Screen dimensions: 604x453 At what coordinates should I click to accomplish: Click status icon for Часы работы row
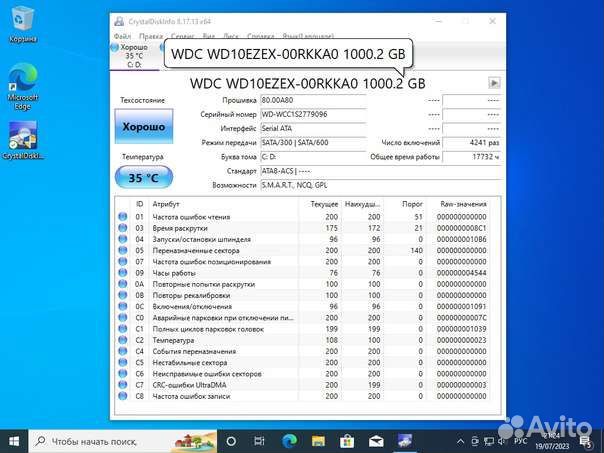pyautogui.click(x=123, y=273)
